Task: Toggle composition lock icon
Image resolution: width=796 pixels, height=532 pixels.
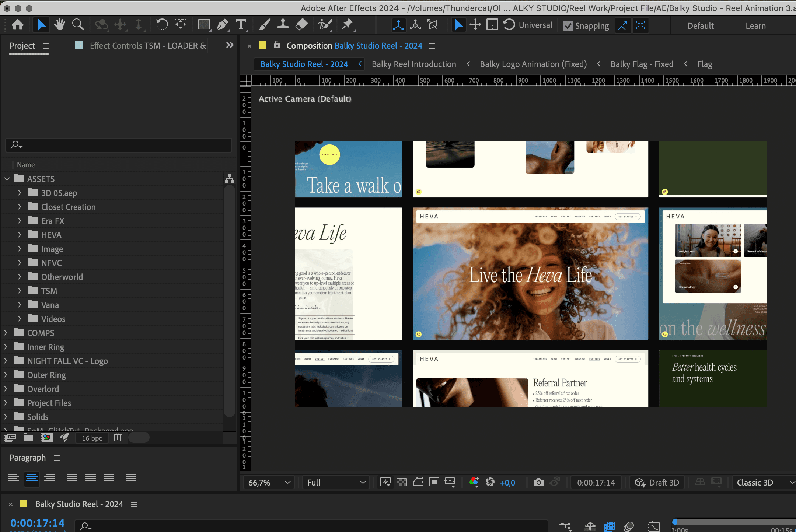Action: tap(277, 45)
